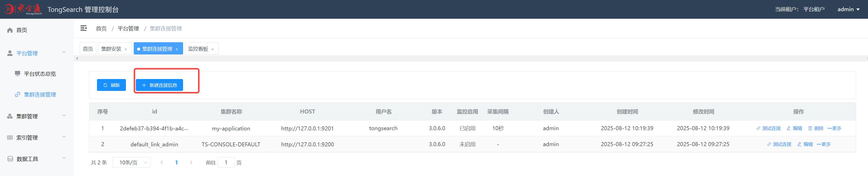Click the monitor icon beside 平台状态总览
Screen dimensions: 868x176
(18, 73)
